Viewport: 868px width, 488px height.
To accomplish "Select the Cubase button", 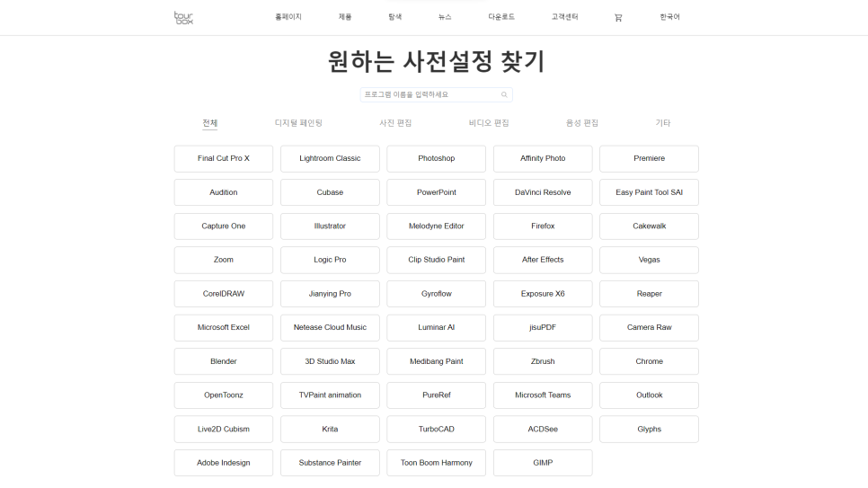I will [330, 192].
